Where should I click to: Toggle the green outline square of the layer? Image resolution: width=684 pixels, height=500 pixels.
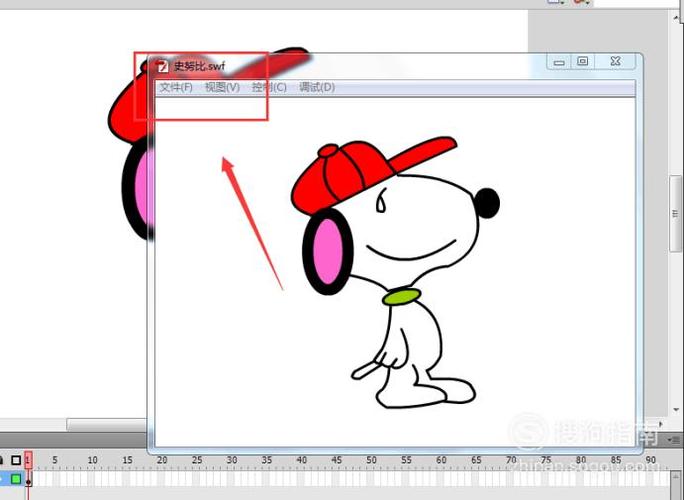16,479
